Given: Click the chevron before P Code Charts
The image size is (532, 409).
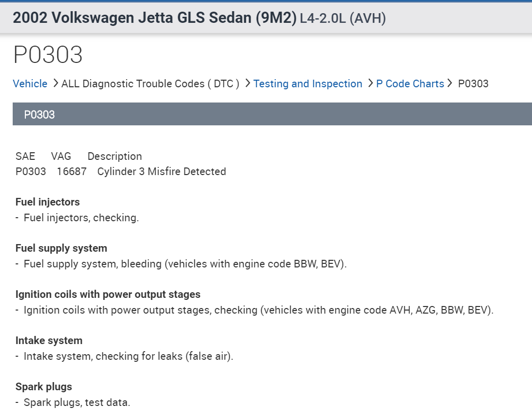Looking at the screenshot, I should 370,83.
